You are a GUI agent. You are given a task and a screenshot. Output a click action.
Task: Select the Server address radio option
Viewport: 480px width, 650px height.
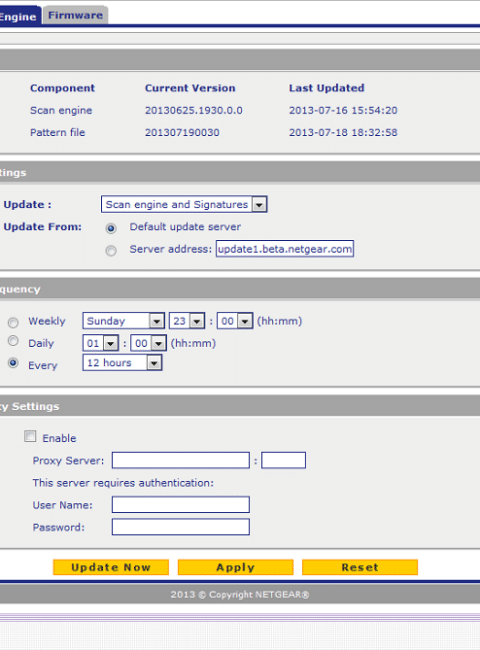pyautogui.click(x=111, y=250)
